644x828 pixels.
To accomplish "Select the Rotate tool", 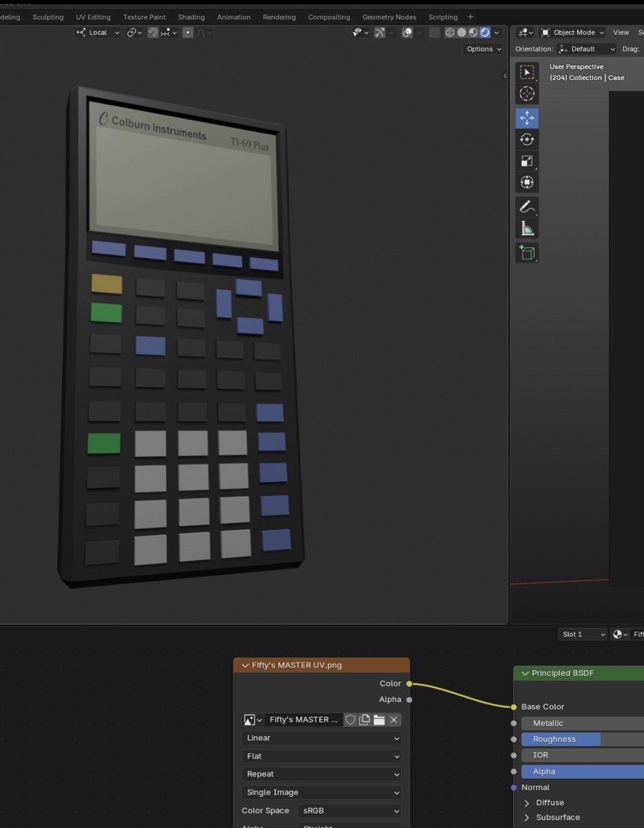I will coord(527,139).
